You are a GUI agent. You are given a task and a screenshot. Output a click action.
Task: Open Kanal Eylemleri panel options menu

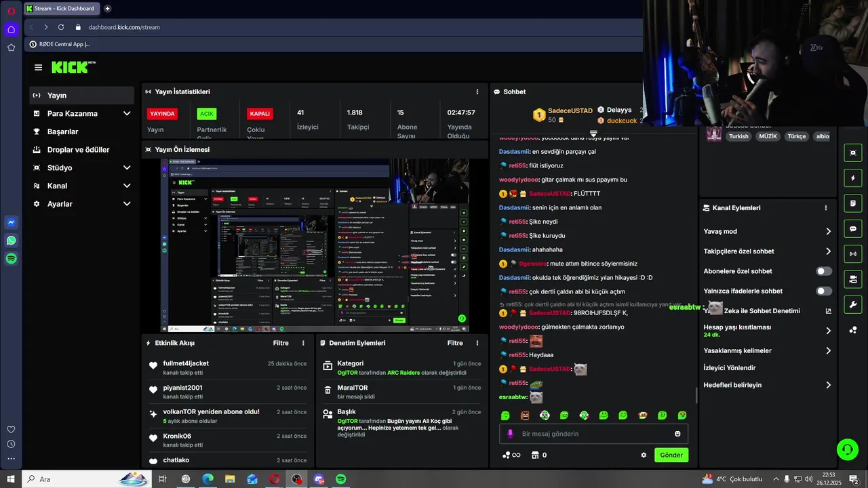click(826, 208)
